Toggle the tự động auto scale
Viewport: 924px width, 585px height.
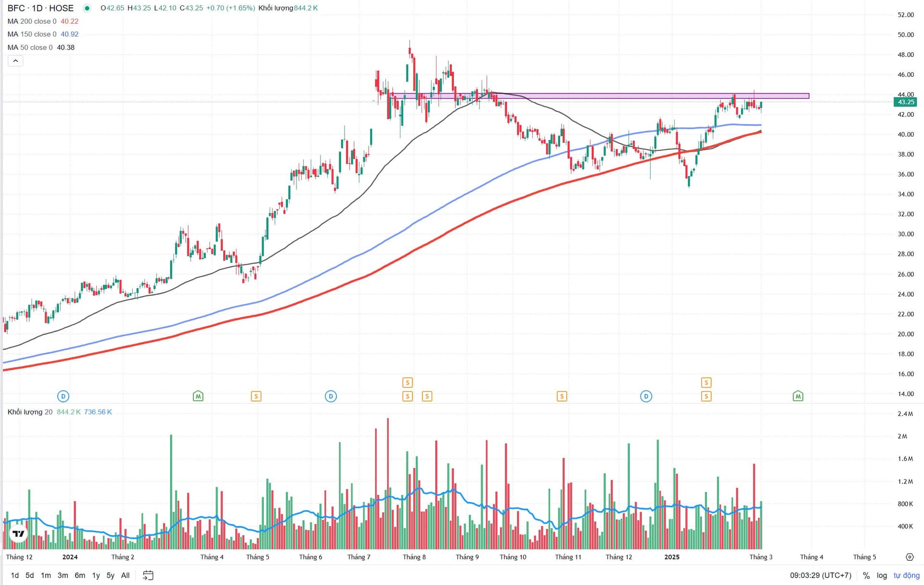tap(906, 575)
